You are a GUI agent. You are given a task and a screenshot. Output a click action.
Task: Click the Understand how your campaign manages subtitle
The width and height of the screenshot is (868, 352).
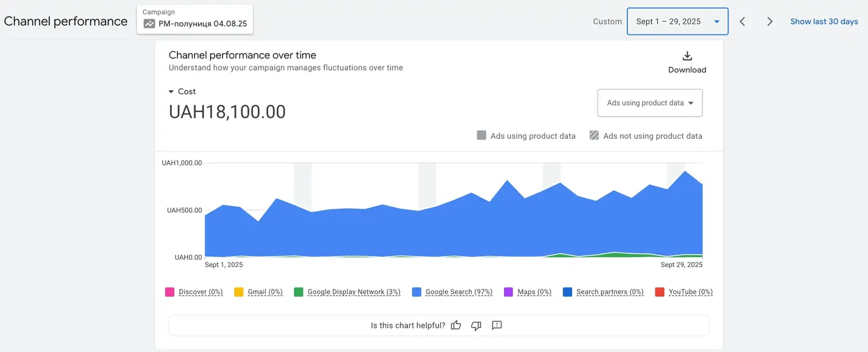286,68
